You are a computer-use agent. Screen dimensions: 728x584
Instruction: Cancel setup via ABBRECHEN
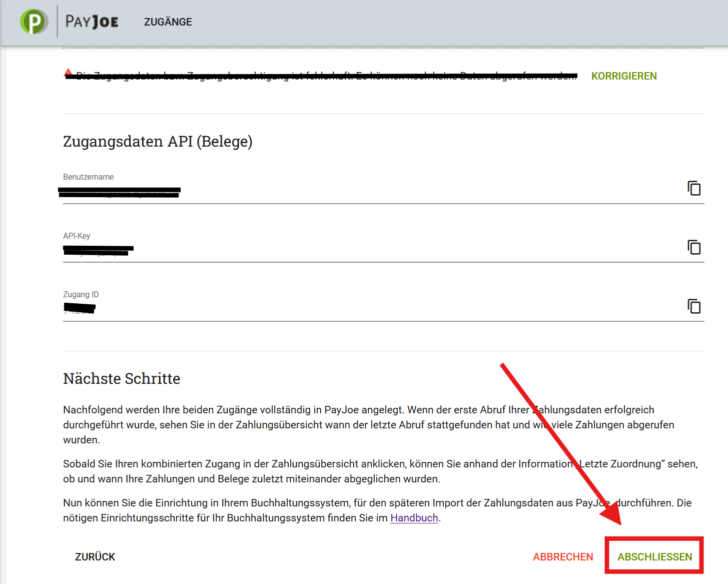pyautogui.click(x=563, y=557)
